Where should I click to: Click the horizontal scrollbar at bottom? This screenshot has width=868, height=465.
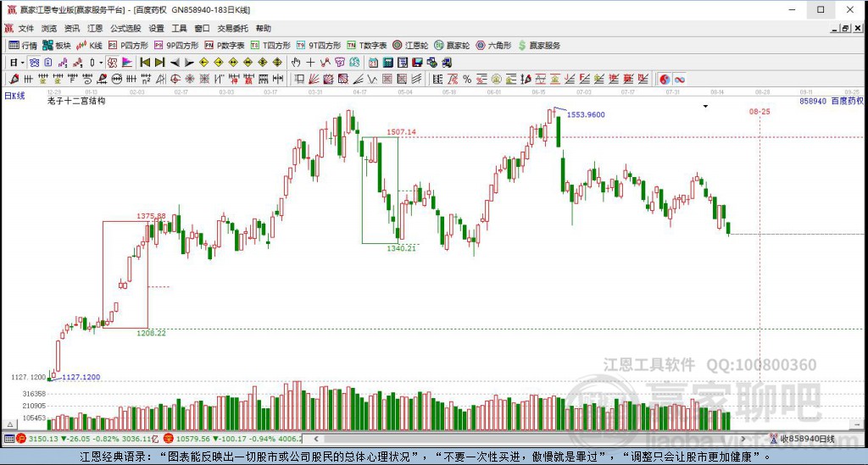[x=534, y=439]
